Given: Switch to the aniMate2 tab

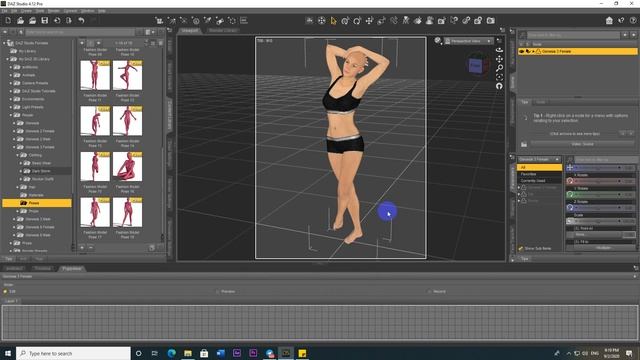Looking at the screenshot, I should point(14,269).
